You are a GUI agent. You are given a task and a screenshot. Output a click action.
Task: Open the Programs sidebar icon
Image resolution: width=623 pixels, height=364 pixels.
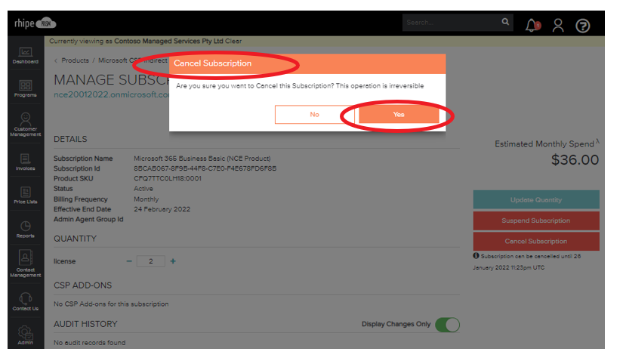click(x=26, y=88)
